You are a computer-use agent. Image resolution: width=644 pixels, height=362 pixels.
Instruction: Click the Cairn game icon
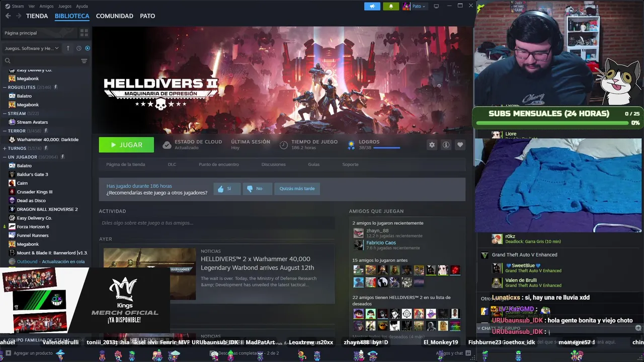[x=12, y=183]
